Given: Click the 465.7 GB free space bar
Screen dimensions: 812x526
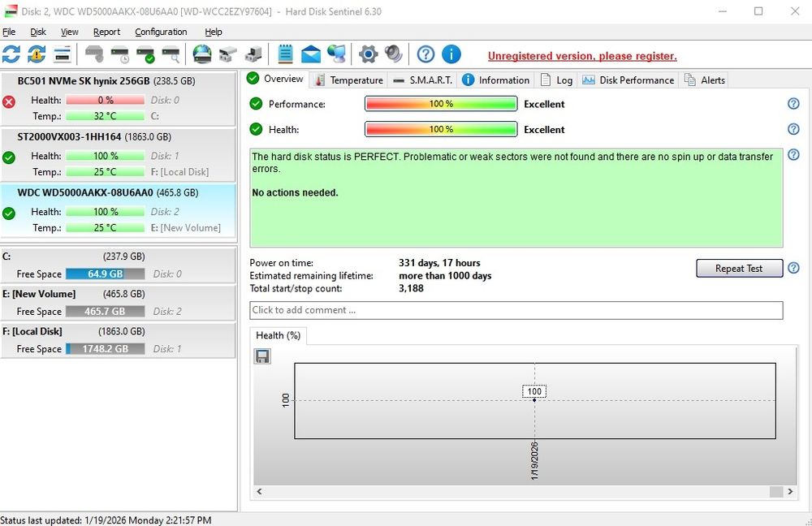Looking at the screenshot, I should [105, 311].
